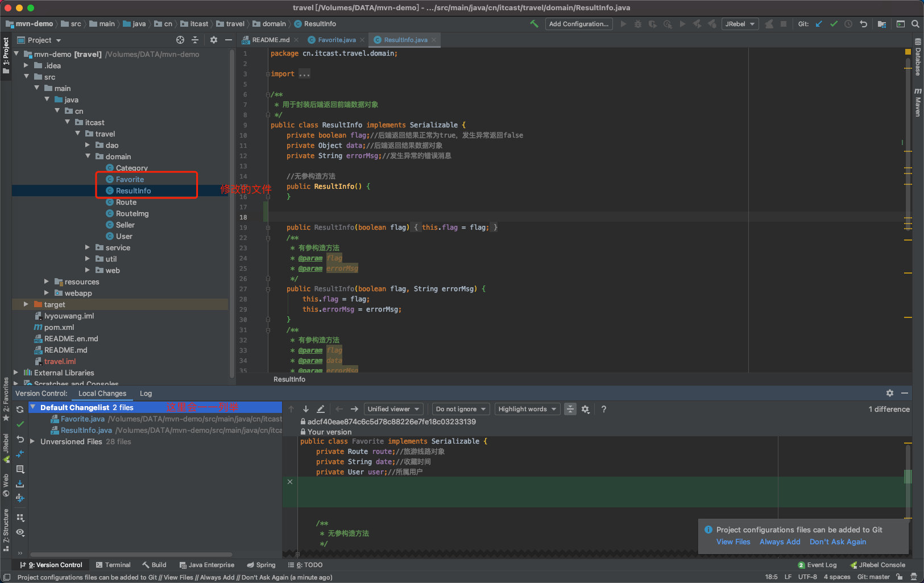Toggle tool window bars at bottom-left corner

click(x=7, y=577)
